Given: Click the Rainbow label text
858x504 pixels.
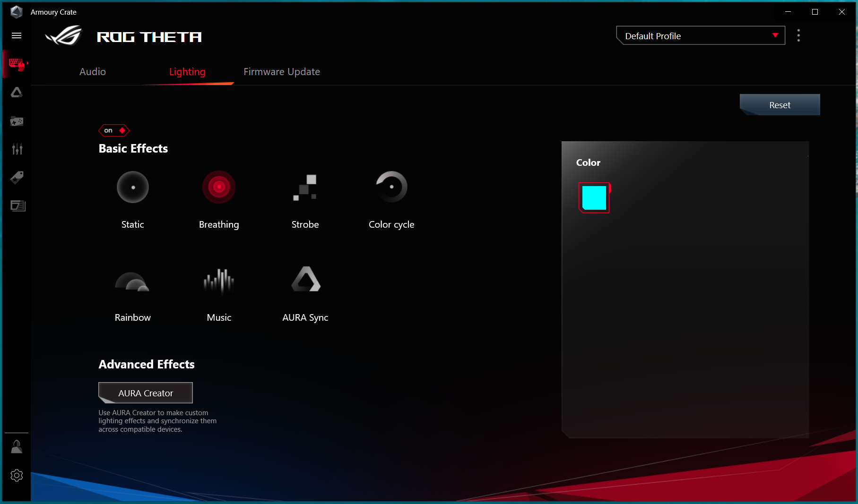Looking at the screenshot, I should [133, 318].
